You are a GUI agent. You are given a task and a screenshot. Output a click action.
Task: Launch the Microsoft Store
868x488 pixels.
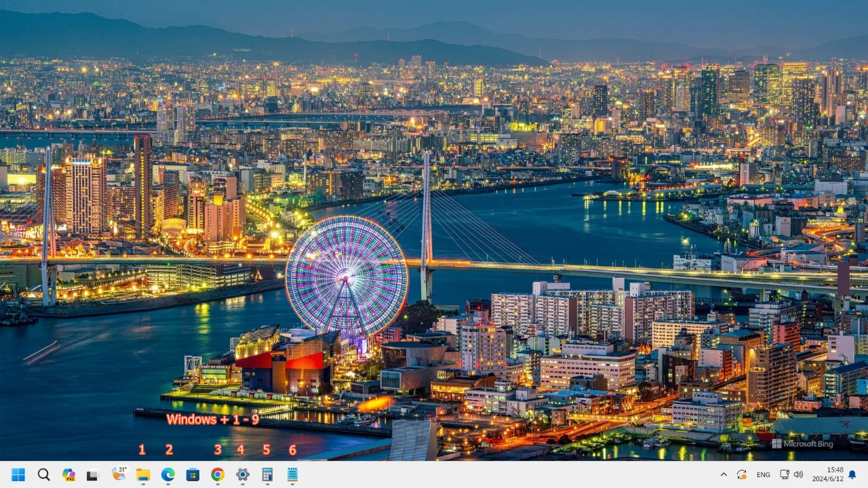[193, 474]
